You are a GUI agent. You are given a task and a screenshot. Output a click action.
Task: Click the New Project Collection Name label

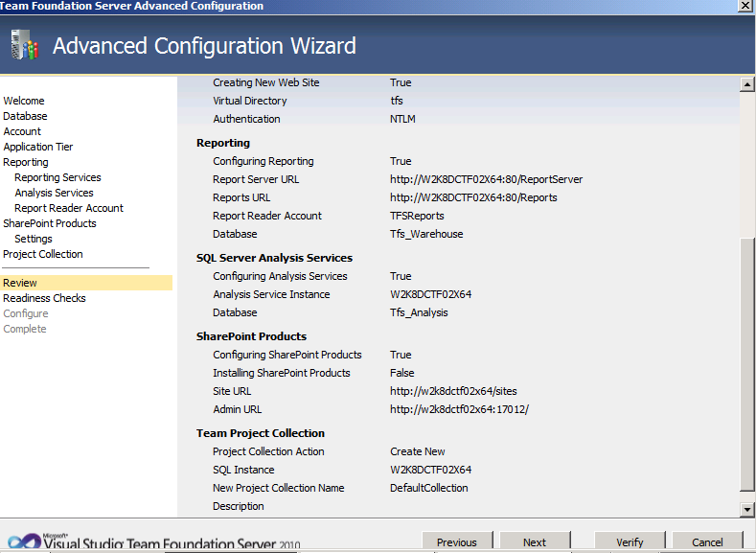pyautogui.click(x=279, y=488)
